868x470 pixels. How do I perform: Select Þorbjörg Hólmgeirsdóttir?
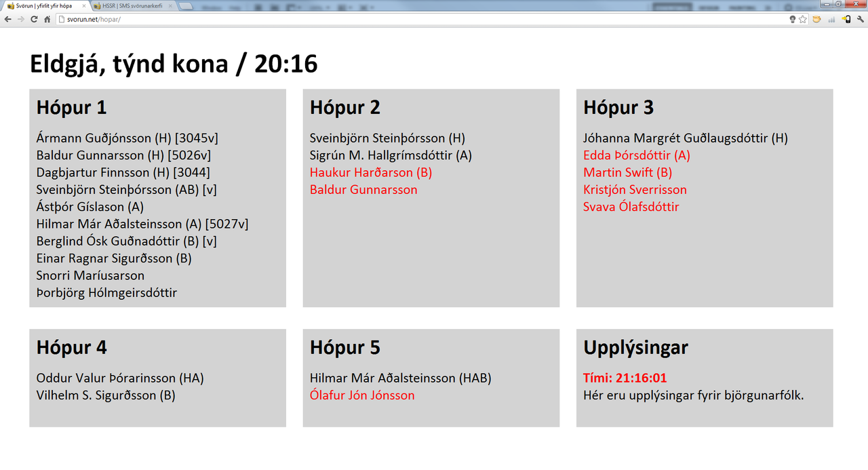(x=106, y=292)
